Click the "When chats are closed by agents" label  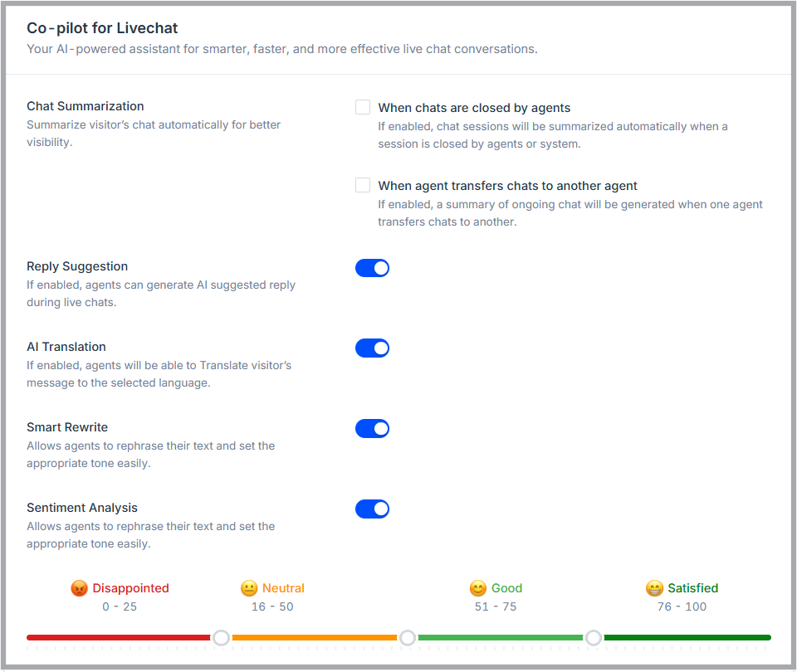pos(474,108)
